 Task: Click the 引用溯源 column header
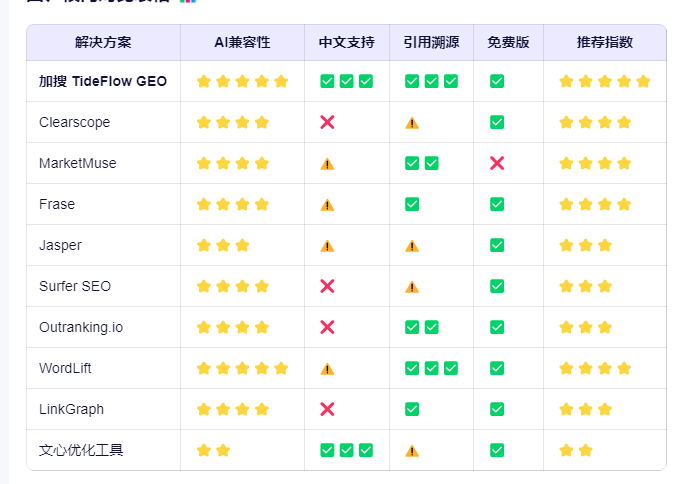coord(431,42)
